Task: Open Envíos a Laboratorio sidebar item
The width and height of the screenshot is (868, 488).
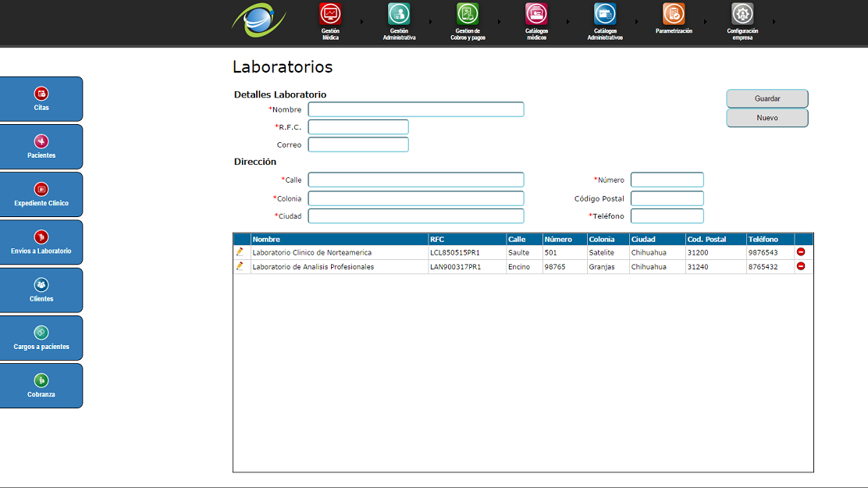Action: pyautogui.click(x=41, y=242)
